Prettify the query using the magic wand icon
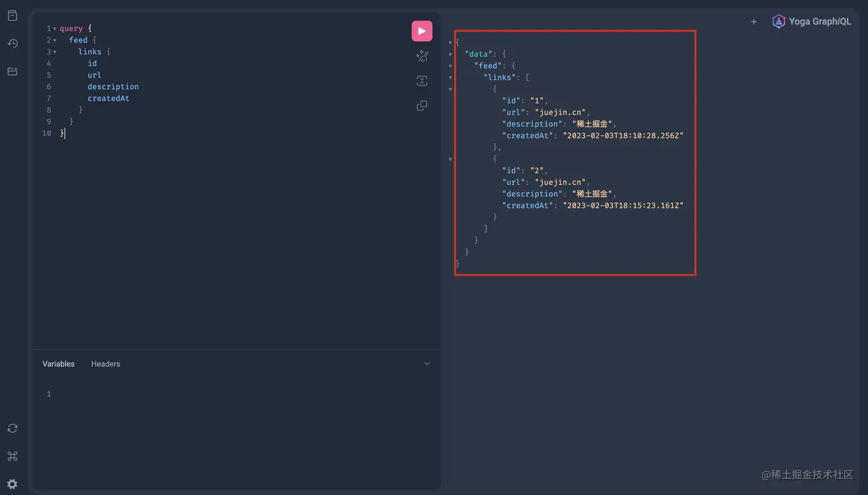This screenshot has height=495, width=868. click(422, 56)
